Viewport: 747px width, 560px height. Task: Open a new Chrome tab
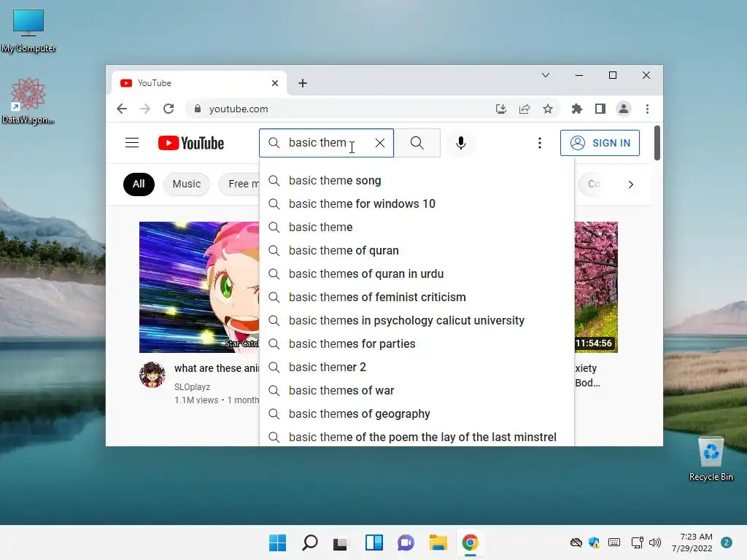(x=303, y=83)
